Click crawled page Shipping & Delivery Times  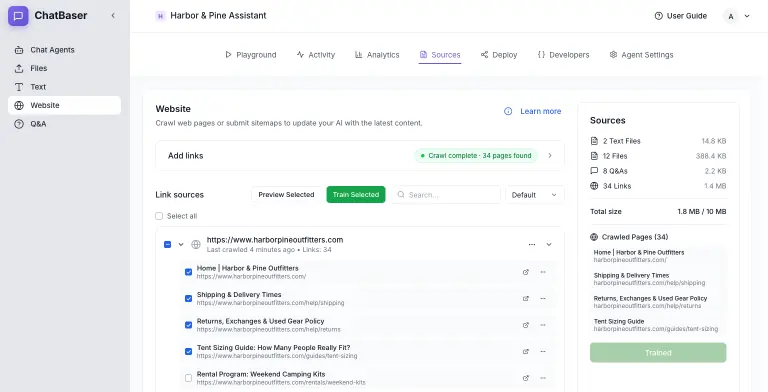(658, 279)
